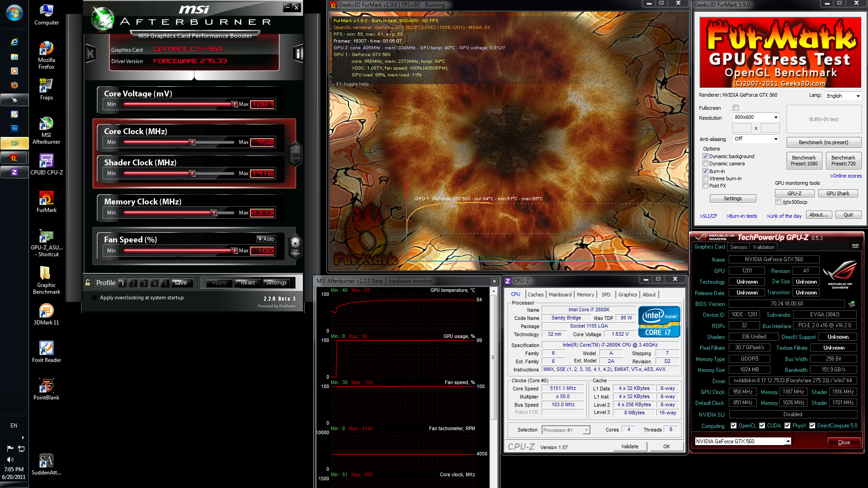
Task: Click Benchmark Preset:1080 button
Action: pos(803,161)
